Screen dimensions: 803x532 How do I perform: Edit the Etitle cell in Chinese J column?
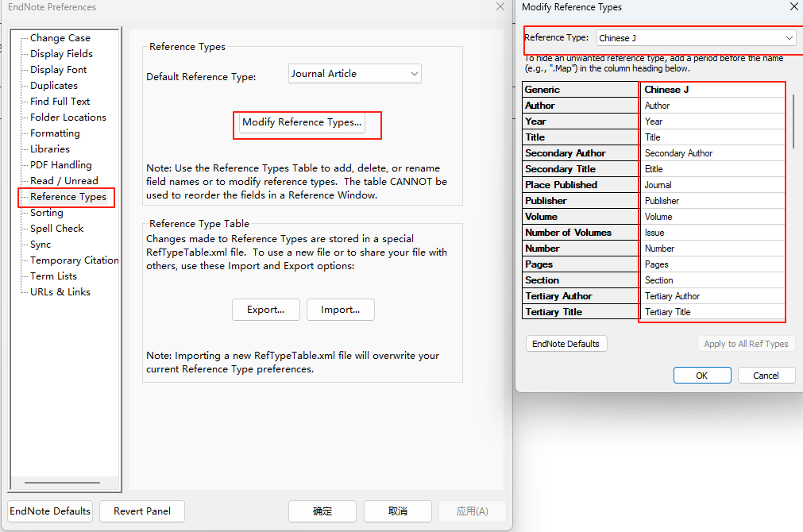713,169
